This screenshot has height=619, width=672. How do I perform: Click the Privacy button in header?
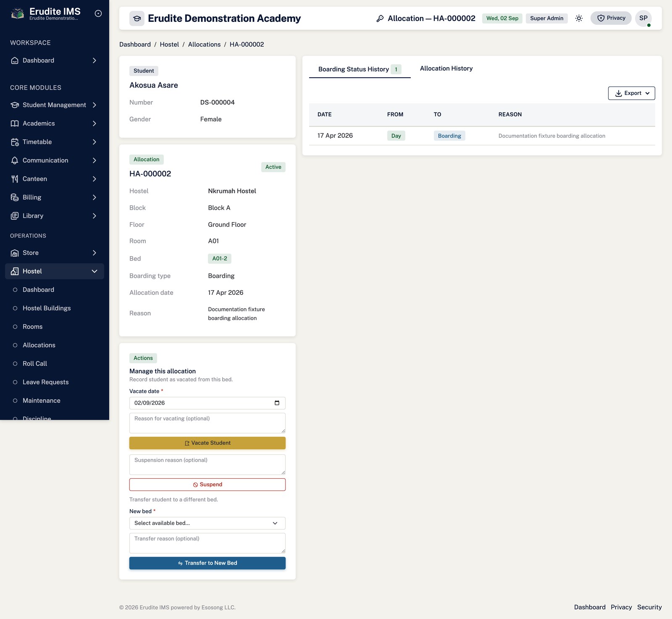pyautogui.click(x=611, y=18)
